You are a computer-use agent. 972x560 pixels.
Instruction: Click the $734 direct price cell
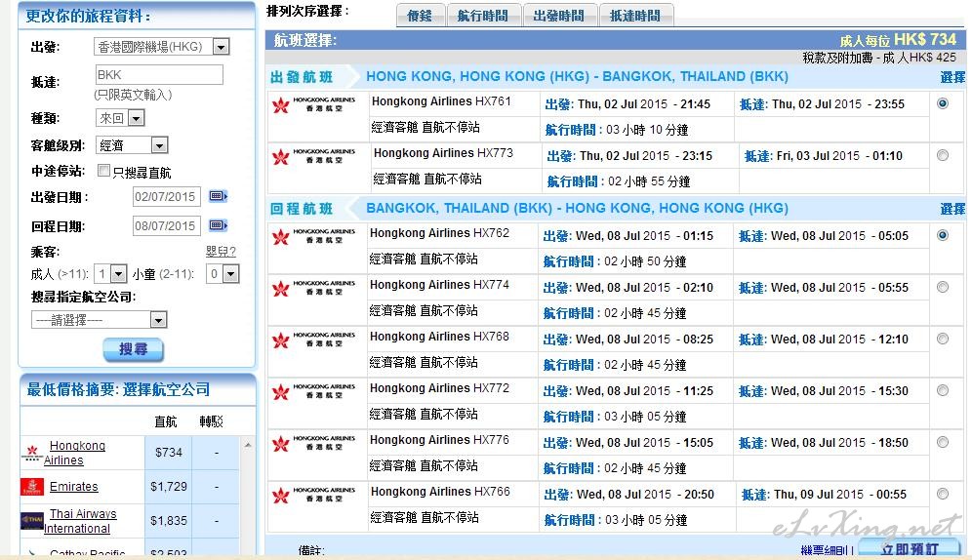tap(169, 453)
